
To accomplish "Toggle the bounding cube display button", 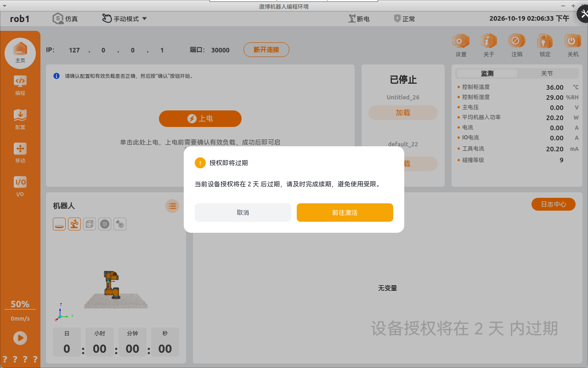I will pyautogui.click(x=90, y=224).
